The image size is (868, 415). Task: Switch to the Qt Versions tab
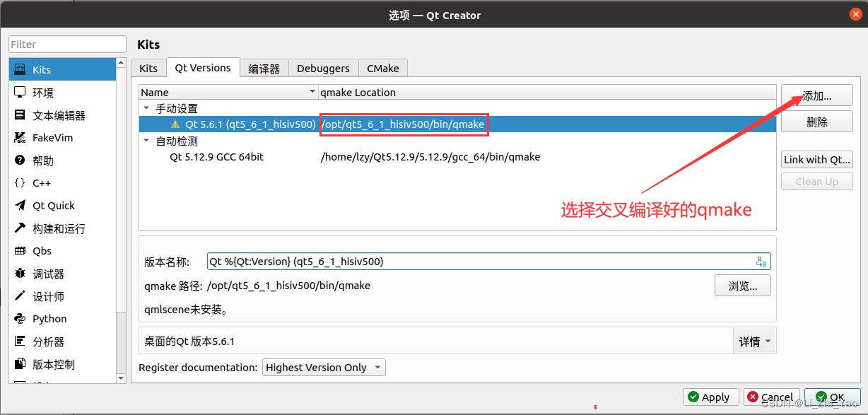(x=203, y=68)
